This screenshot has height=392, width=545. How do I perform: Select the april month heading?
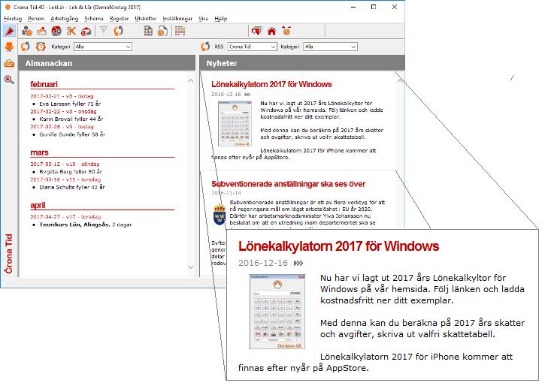[x=38, y=206]
